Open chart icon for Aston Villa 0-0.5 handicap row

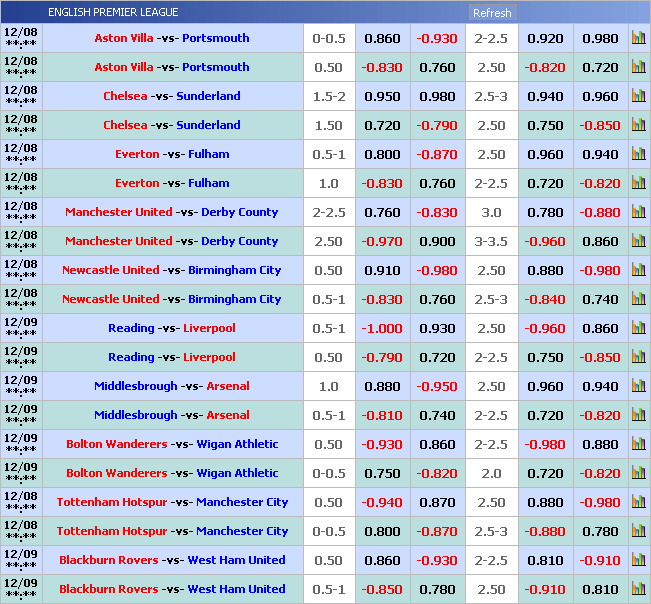(638, 38)
